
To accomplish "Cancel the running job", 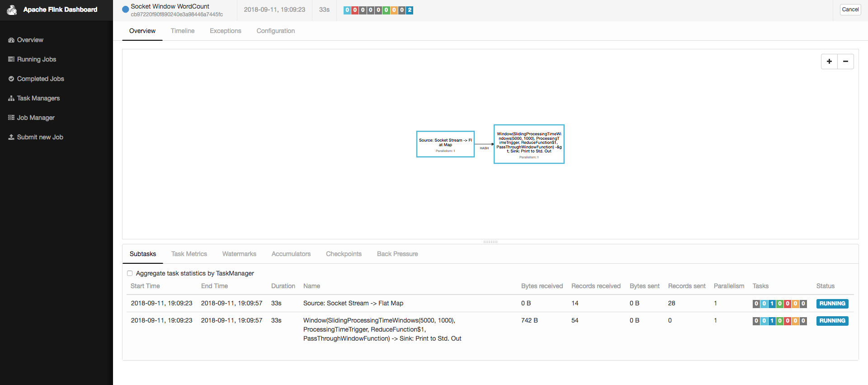I will pyautogui.click(x=850, y=10).
